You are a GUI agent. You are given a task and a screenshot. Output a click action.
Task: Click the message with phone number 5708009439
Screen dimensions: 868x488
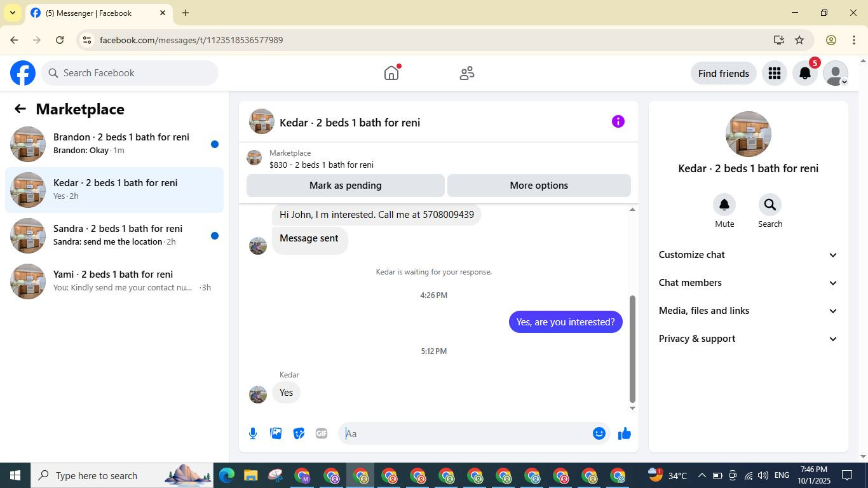[377, 215]
